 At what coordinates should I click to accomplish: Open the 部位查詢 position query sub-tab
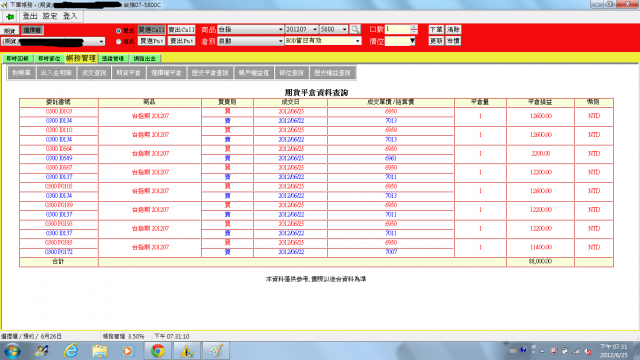[291, 73]
